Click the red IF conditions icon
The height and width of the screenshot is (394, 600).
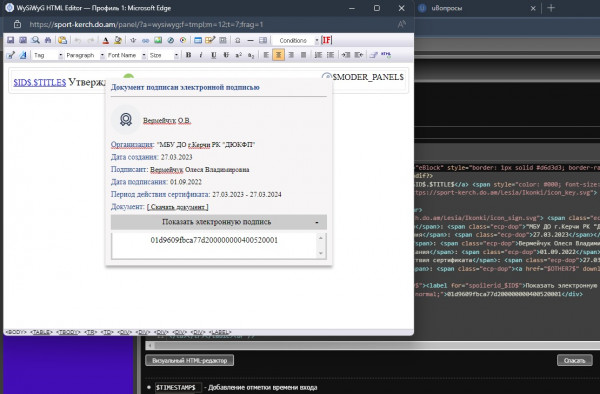tap(326, 40)
